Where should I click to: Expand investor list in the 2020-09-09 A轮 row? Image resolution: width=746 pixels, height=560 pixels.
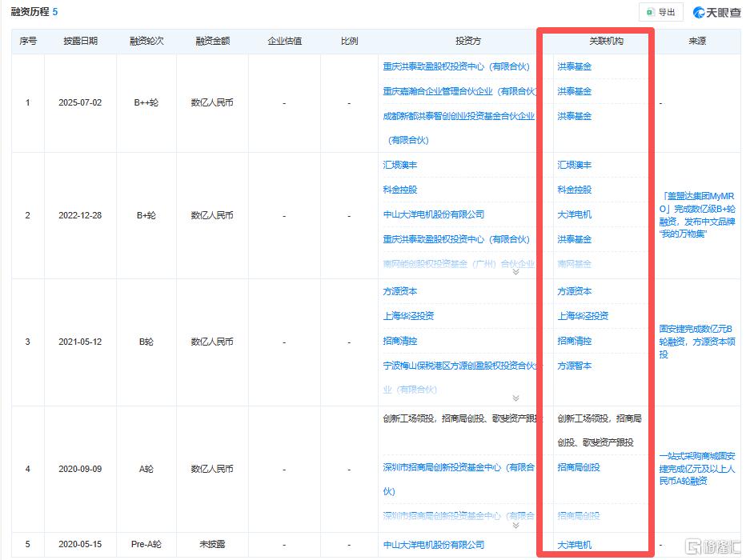point(515,526)
